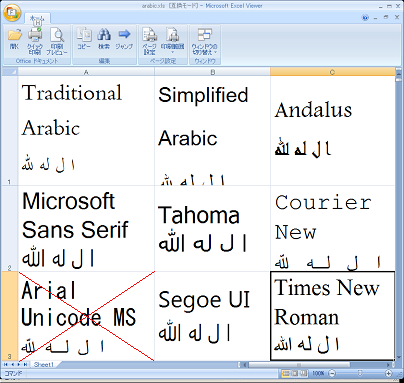Open Page Setup from the ribbon
404x383 pixels.
click(149, 41)
